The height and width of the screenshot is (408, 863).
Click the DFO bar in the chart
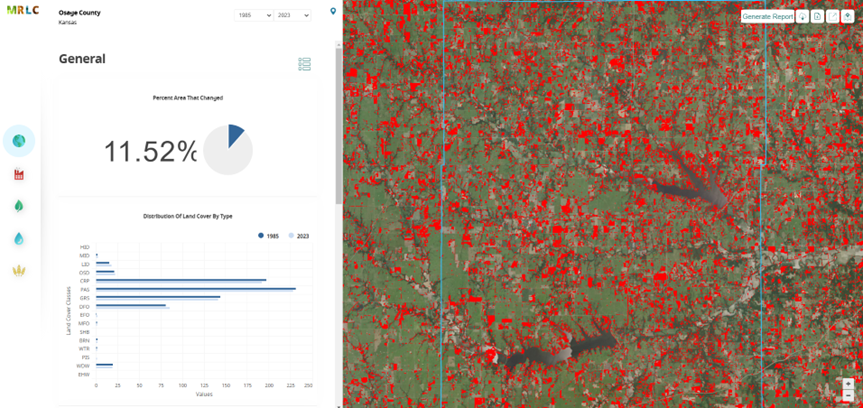click(132, 306)
